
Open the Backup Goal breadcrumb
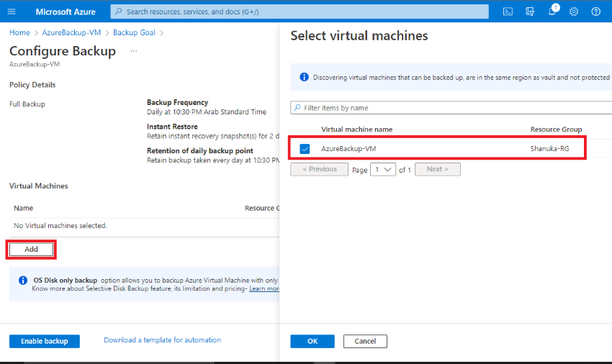pos(134,32)
